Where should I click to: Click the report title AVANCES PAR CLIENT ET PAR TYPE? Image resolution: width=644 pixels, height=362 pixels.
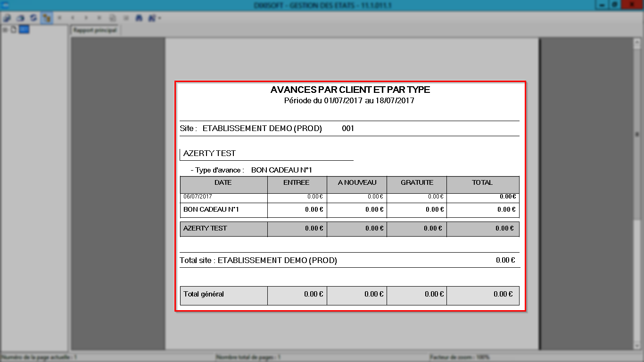point(350,90)
